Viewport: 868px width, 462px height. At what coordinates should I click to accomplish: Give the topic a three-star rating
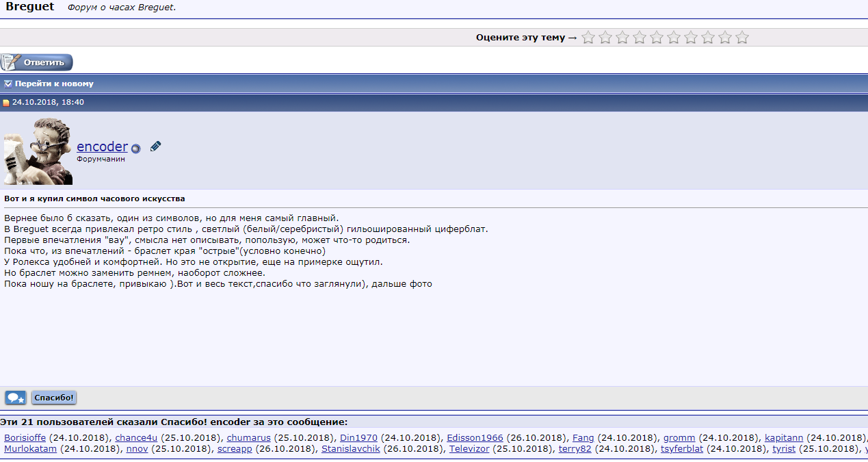(622, 38)
